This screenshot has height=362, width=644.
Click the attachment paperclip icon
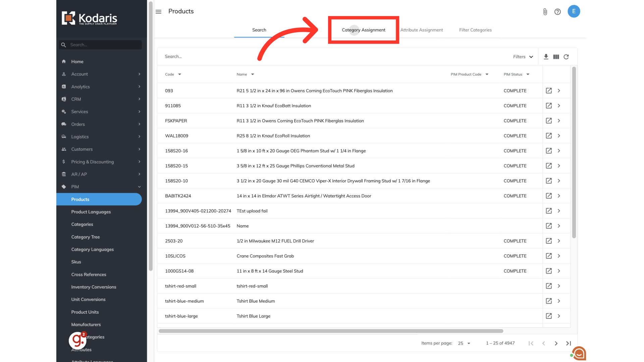click(x=545, y=12)
